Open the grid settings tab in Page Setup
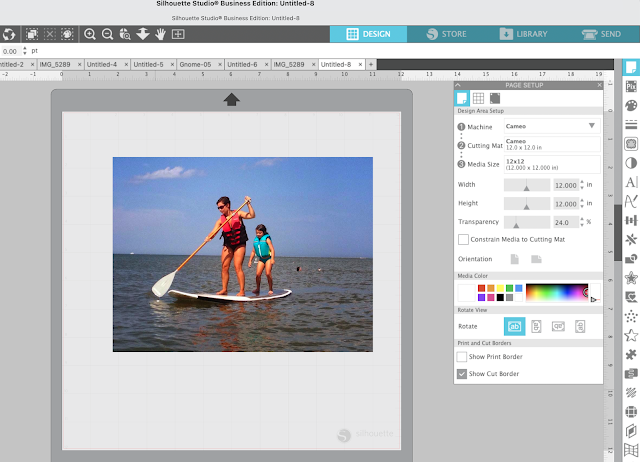The image size is (640, 462). (x=478, y=98)
